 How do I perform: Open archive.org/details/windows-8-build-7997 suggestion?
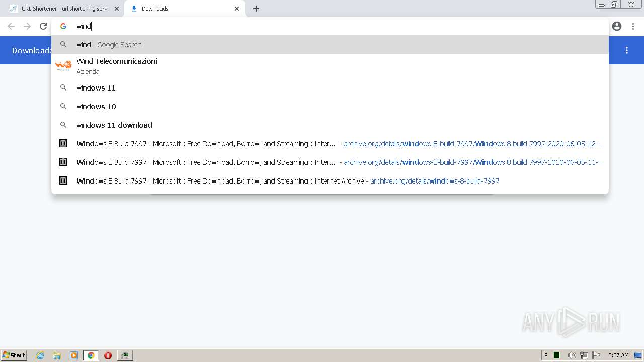(x=330, y=181)
